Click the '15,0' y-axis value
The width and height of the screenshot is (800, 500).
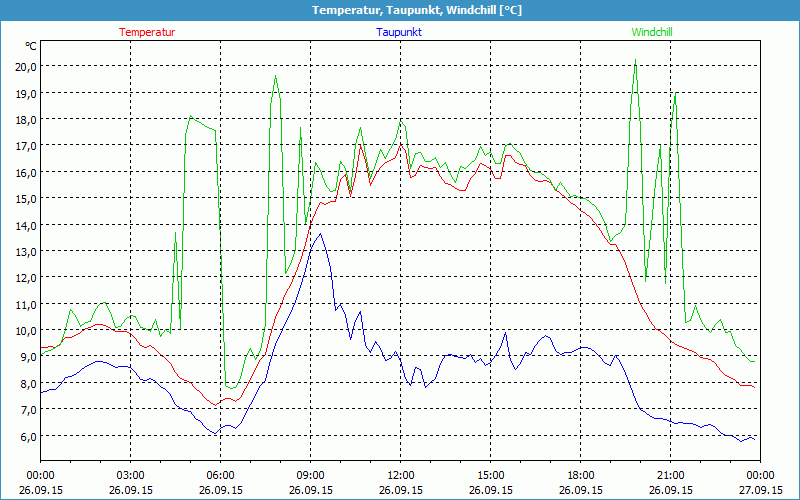(26, 198)
